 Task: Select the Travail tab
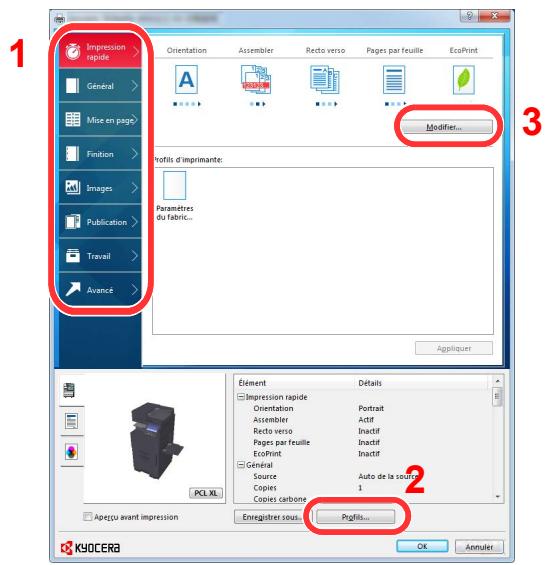(x=100, y=256)
